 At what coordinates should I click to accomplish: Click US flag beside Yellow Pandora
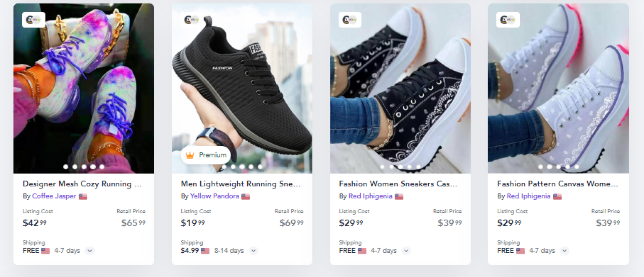pos(246,197)
